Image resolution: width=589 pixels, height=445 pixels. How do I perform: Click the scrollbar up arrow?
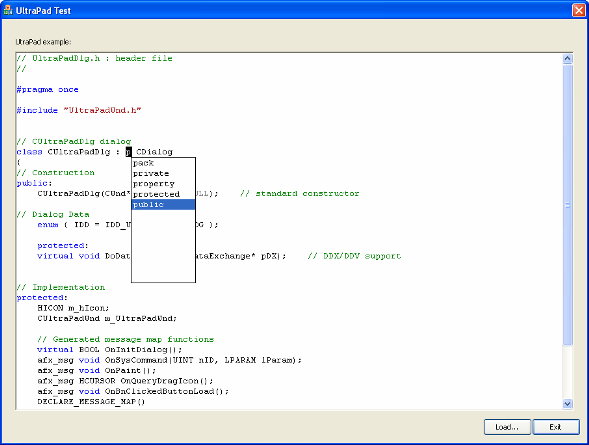click(x=567, y=59)
